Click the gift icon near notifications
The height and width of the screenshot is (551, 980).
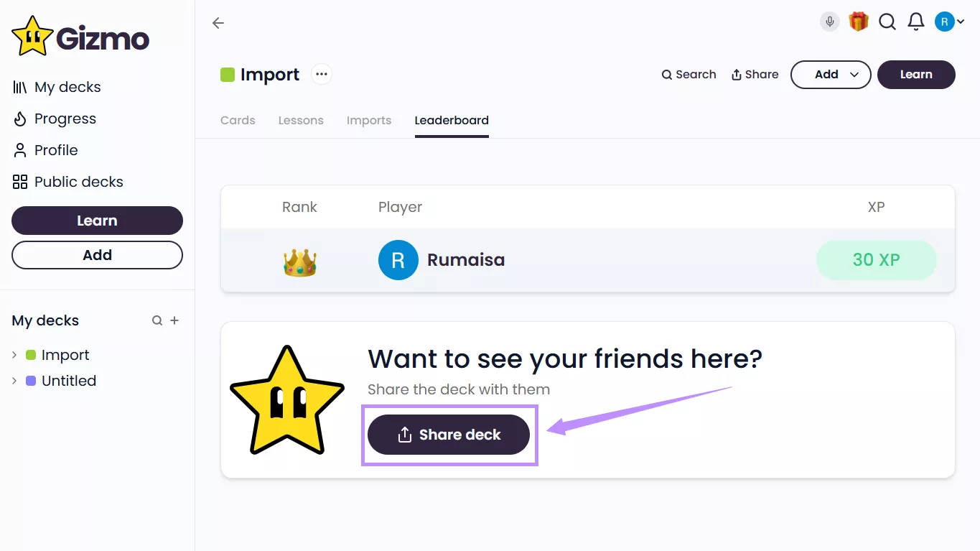tap(858, 22)
